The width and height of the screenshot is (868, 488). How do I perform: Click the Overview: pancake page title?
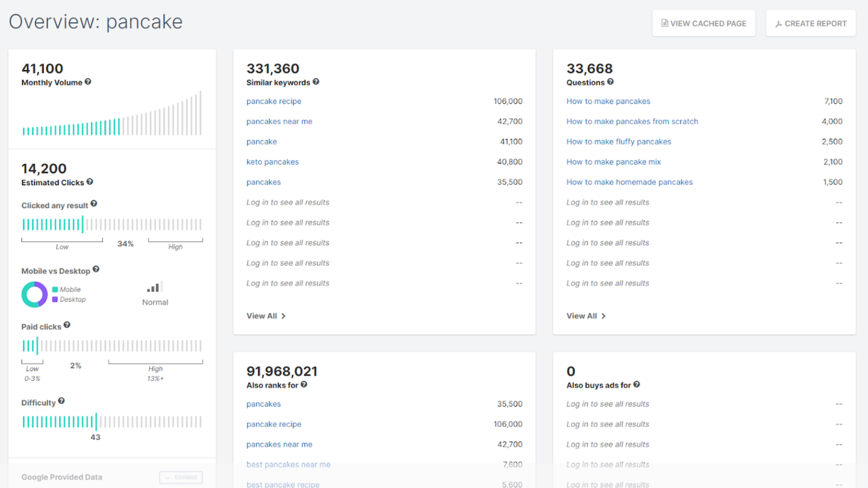(96, 22)
